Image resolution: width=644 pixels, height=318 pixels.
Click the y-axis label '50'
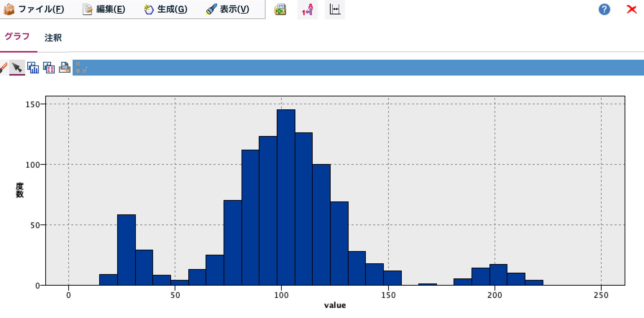(35, 225)
